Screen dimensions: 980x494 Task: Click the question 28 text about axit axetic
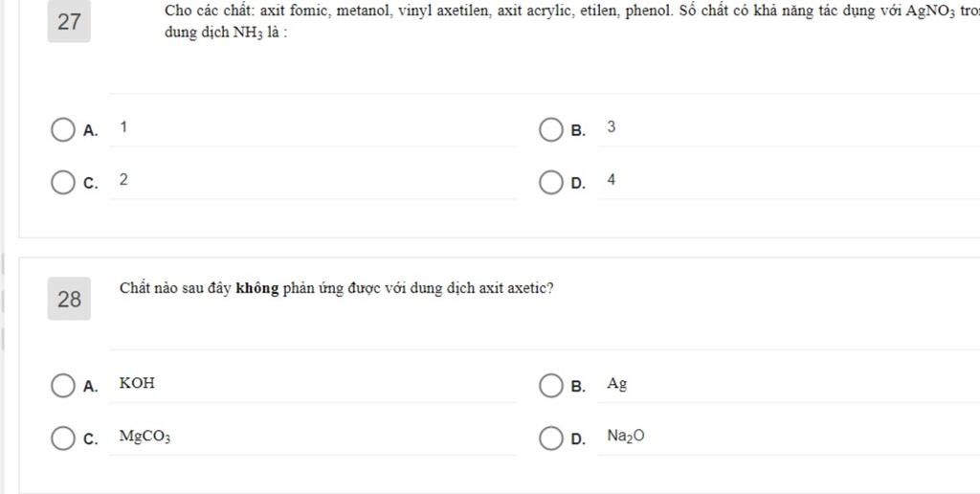tap(336, 289)
